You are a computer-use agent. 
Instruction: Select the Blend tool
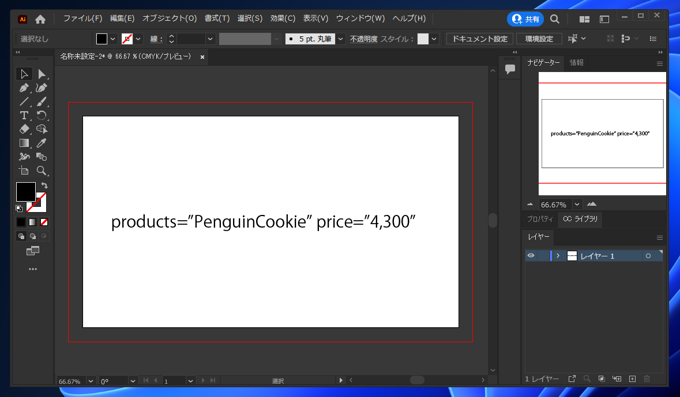click(x=42, y=157)
